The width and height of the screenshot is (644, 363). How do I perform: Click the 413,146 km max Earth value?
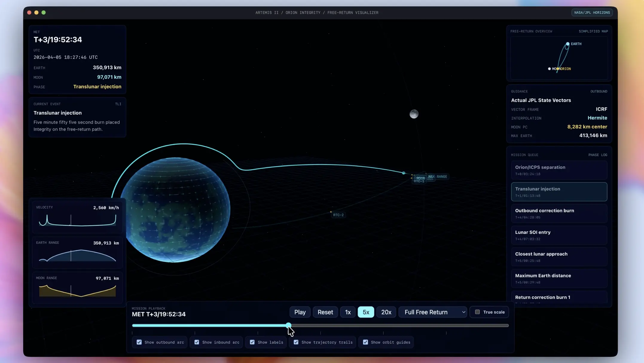pos(593,135)
